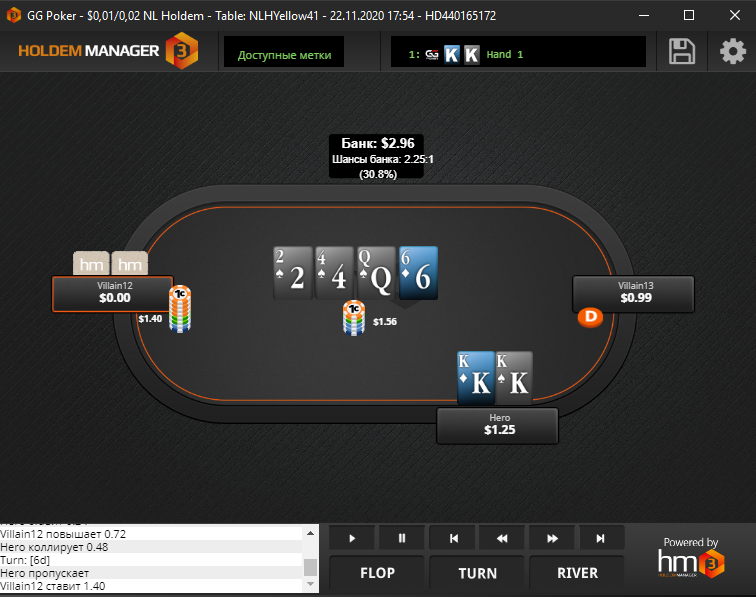The height and width of the screenshot is (597, 756).
Task: Click the Банк pot odds info box
Action: pos(377,157)
